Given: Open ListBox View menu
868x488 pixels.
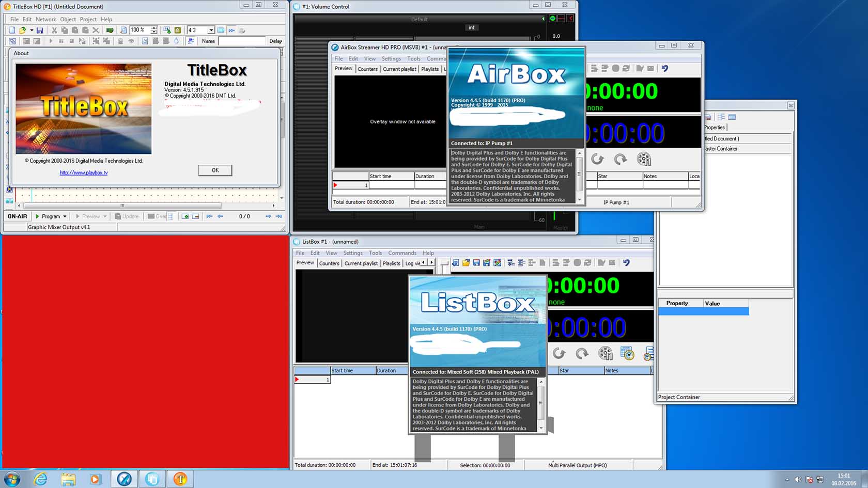Looking at the screenshot, I should pos(331,253).
